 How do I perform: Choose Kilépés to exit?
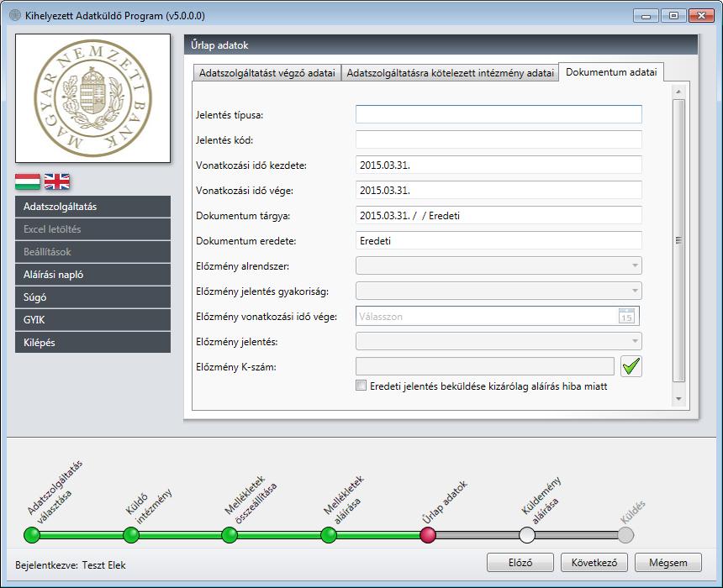point(92,343)
